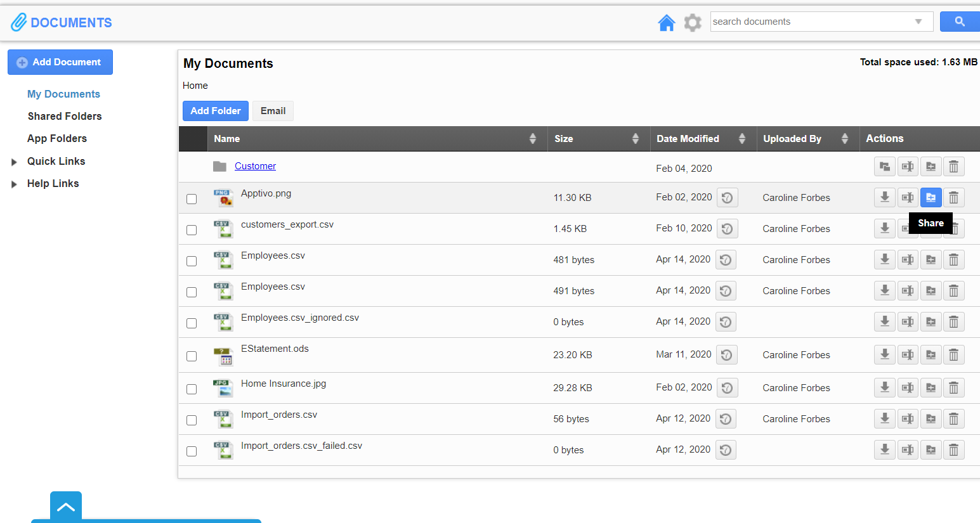
Task: Check the checkbox next to Home Insurance.jpg
Action: (192, 389)
